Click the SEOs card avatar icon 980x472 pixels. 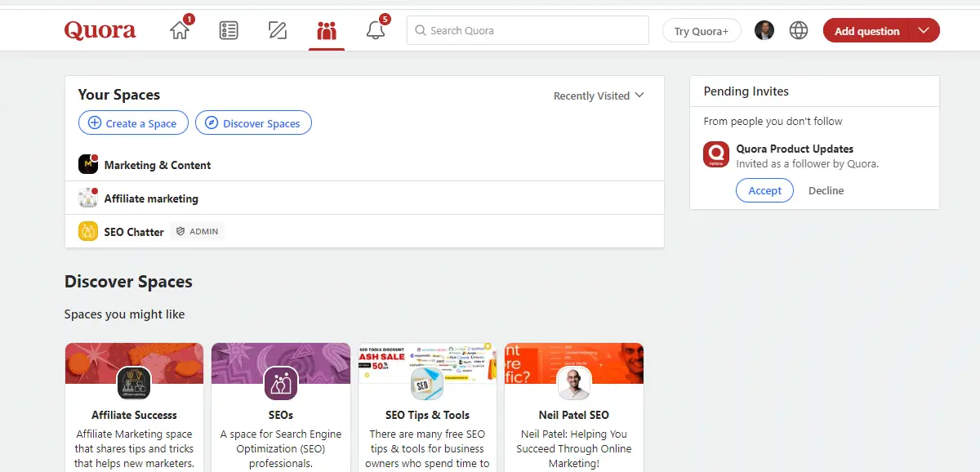[x=280, y=384]
